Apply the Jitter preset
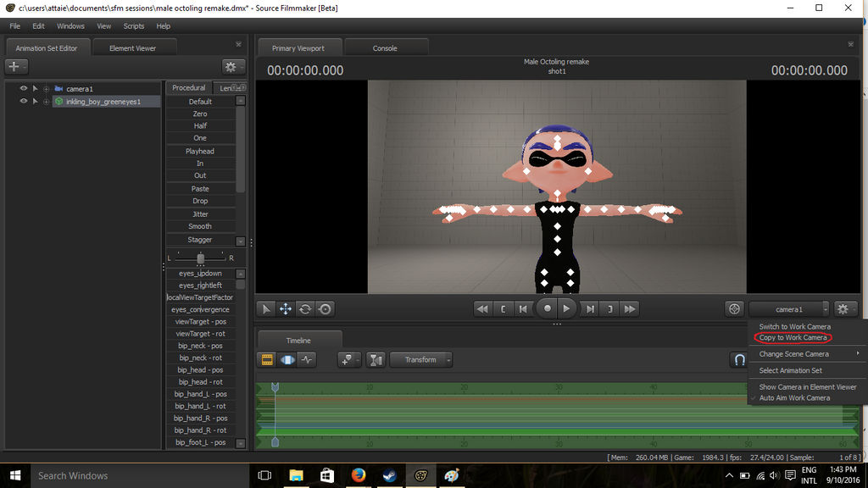The image size is (868, 488). 200,214
